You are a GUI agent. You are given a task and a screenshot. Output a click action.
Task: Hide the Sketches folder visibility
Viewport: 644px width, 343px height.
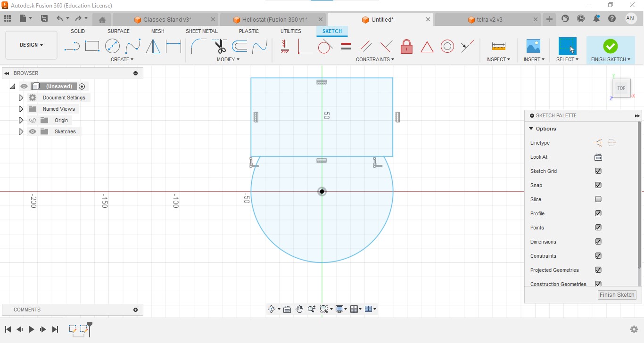(x=33, y=131)
